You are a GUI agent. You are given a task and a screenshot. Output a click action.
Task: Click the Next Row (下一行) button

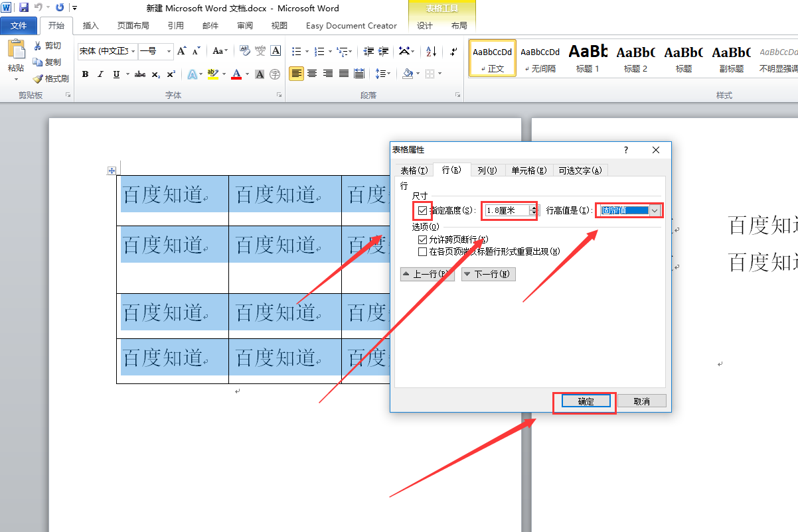[x=489, y=274]
